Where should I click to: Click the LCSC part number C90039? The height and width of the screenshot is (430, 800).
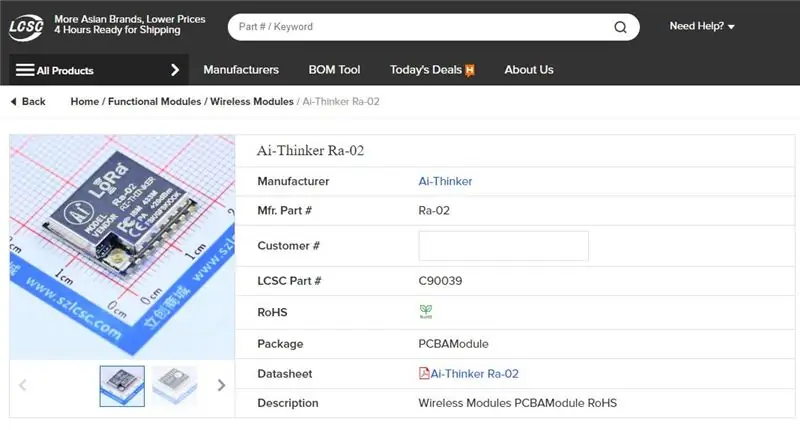click(440, 281)
